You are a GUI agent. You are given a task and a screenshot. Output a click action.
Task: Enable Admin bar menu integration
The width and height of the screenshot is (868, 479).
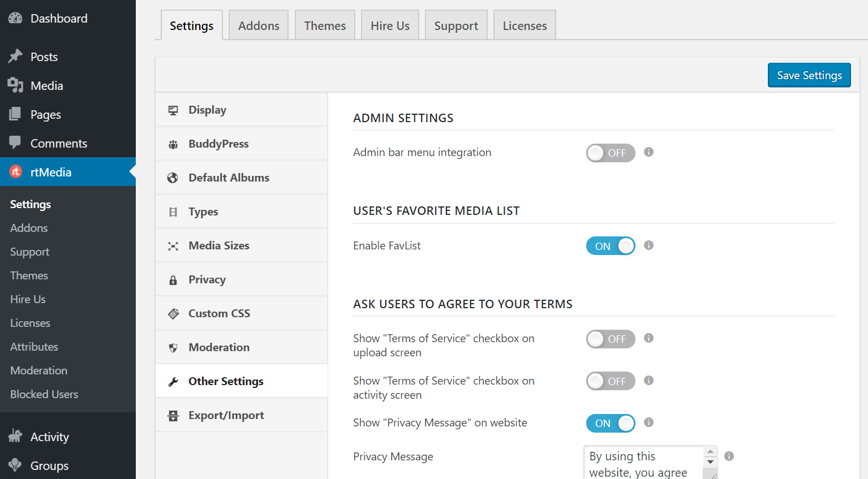coord(611,153)
